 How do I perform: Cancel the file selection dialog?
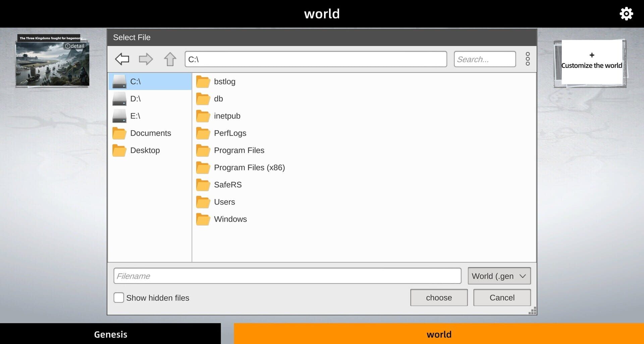[x=502, y=297]
